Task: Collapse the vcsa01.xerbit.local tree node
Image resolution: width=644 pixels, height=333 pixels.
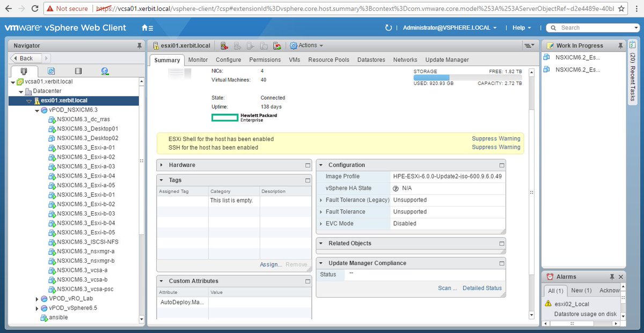Action: click(x=13, y=82)
